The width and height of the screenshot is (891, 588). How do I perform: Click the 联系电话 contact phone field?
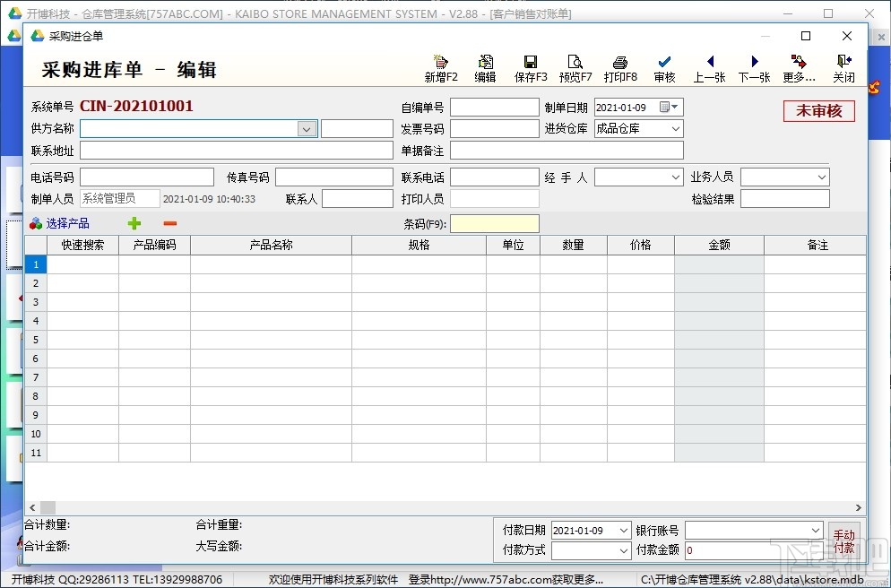(x=495, y=177)
